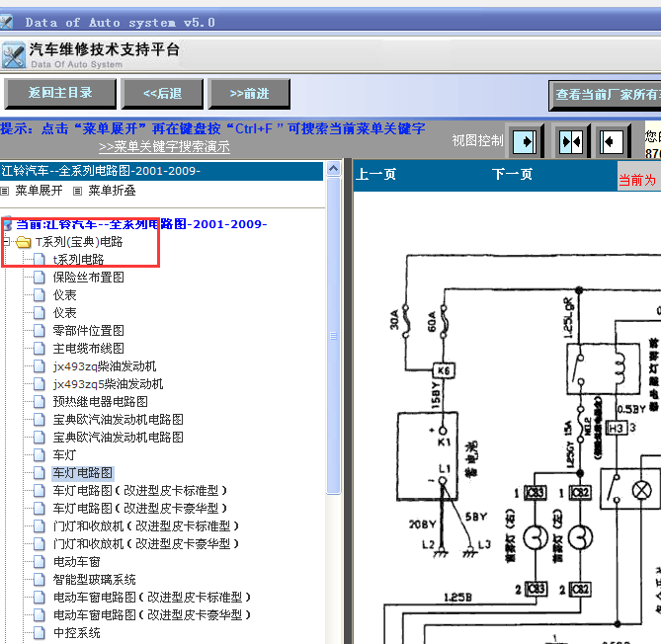Click view control expand-left arrow icon
This screenshot has width=661, height=644.
pos(612,141)
